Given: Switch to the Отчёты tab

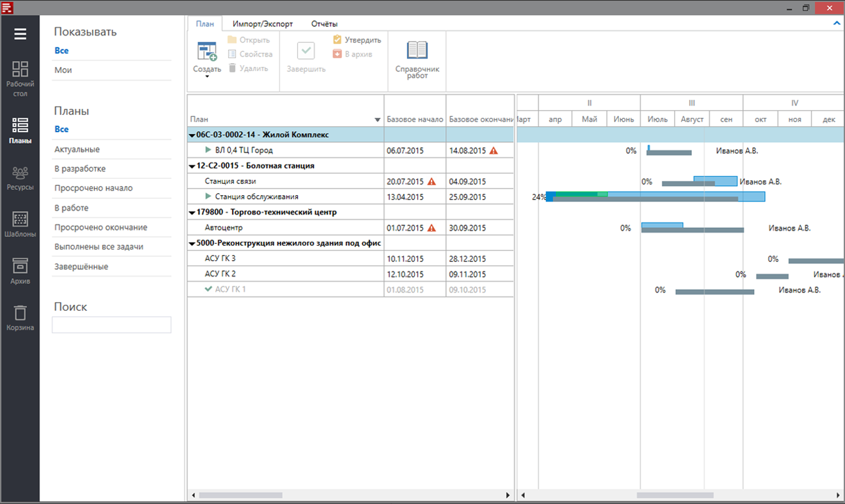Looking at the screenshot, I should pyautogui.click(x=324, y=24).
